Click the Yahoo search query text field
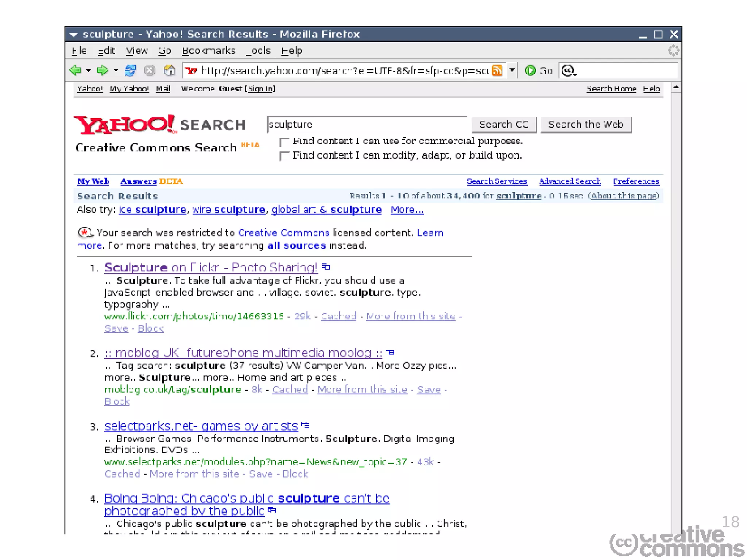Viewport: 747px width, 560px height. coord(367,125)
